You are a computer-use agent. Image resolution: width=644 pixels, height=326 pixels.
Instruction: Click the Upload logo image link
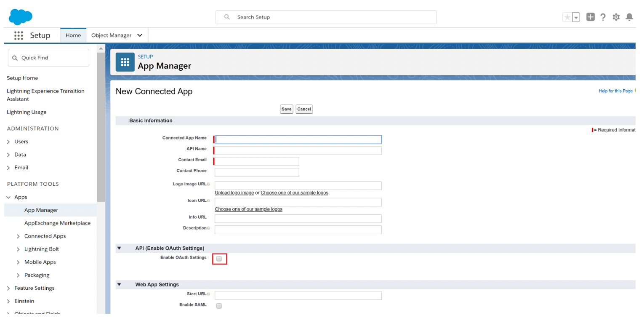pyautogui.click(x=234, y=192)
